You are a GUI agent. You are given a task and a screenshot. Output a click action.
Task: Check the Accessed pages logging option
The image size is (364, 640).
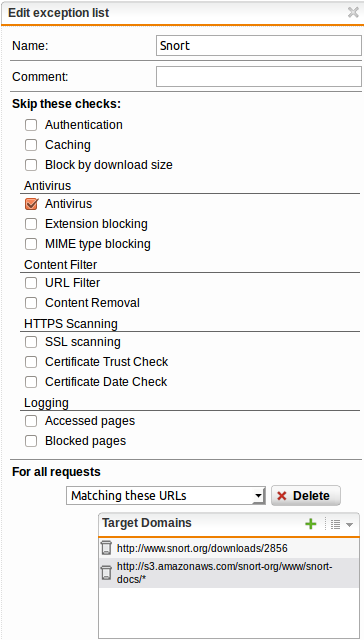pos(31,421)
